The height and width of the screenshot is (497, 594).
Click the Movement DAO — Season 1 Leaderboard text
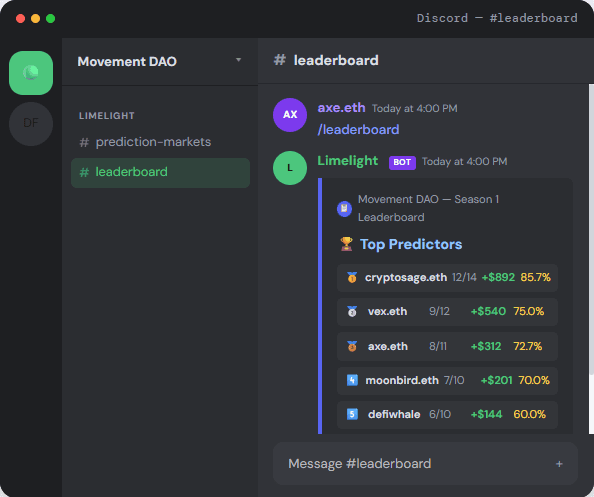pyautogui.click(x=428, y=208)
